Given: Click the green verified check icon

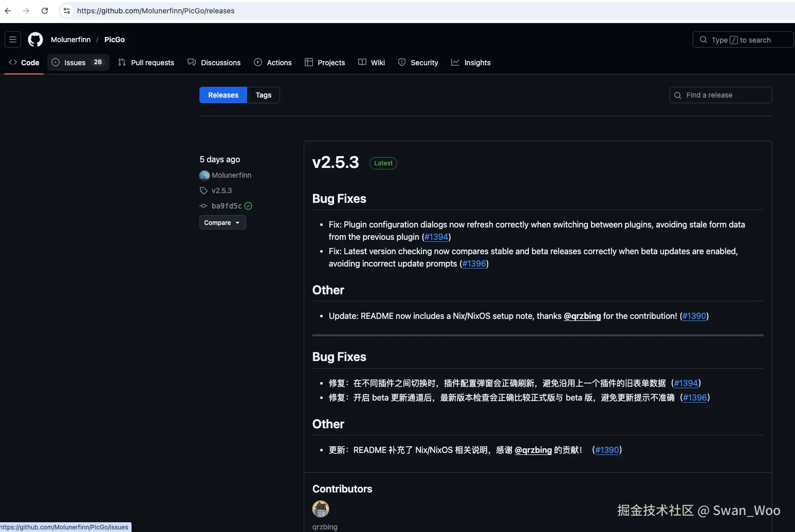Looking at the screenshot, I should pyautogui.click(x=248, y=206).
